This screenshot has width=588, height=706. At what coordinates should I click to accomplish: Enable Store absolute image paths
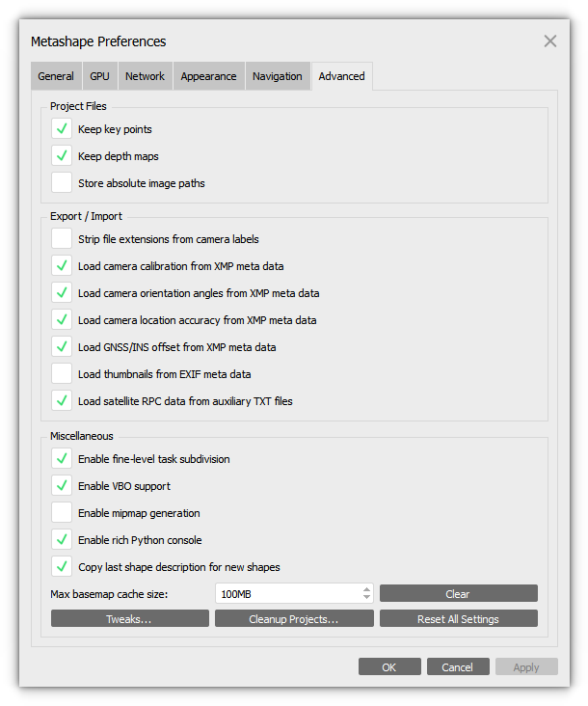62,183
